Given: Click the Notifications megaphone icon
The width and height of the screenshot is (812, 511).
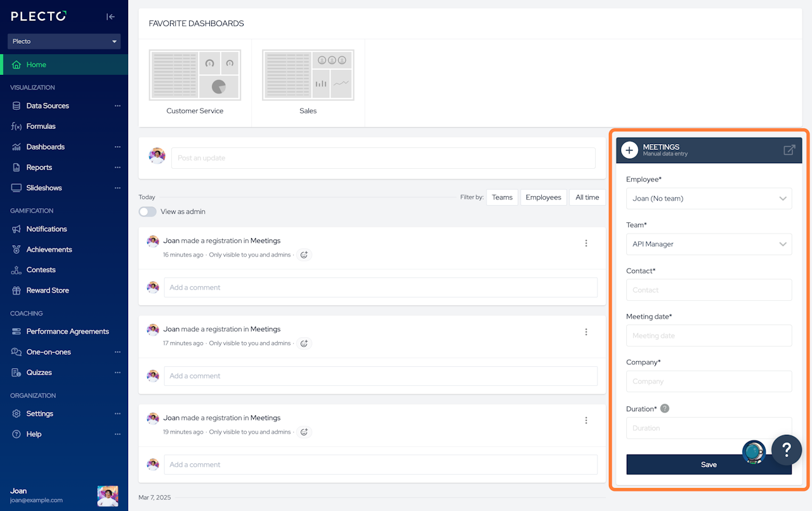Looking at the screenshot, I should tap(16, 229).
